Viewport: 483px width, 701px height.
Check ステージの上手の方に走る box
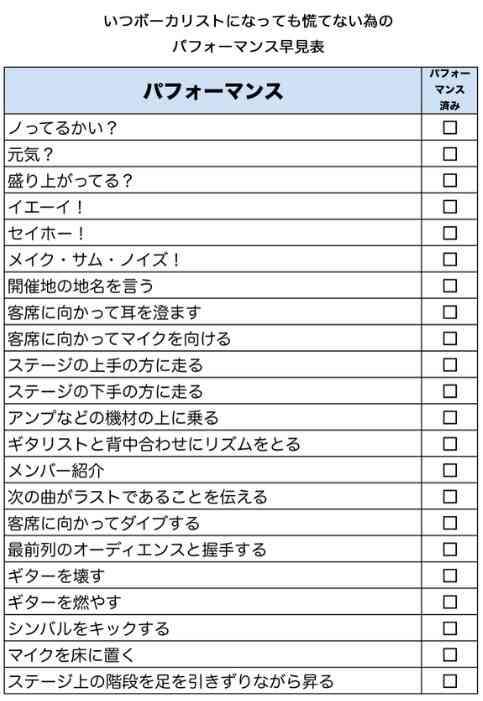pos(449,365)
